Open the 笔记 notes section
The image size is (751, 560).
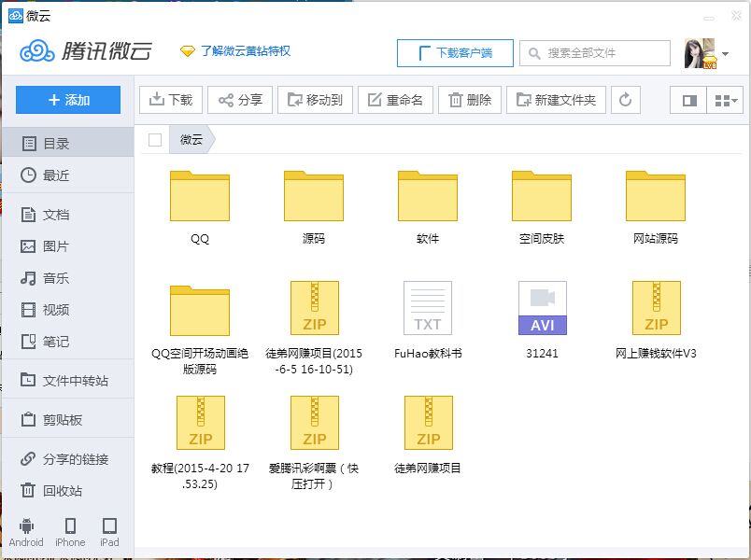[67, 342]
